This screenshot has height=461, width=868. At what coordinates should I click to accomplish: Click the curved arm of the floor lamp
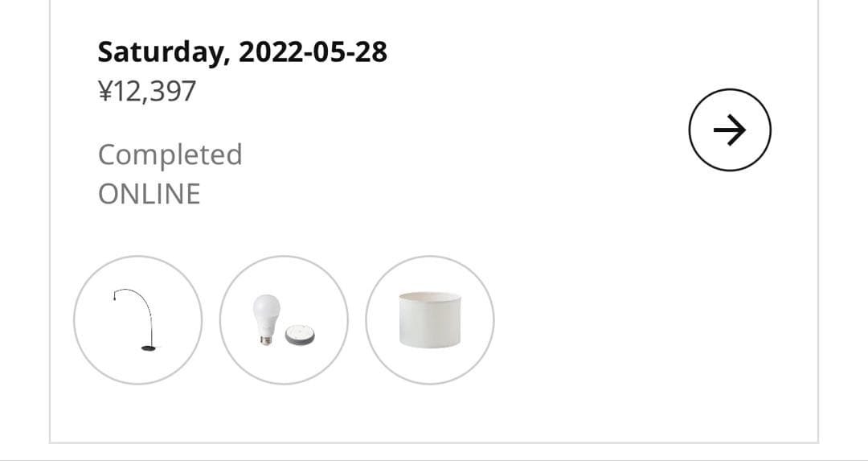click(138, 298)
